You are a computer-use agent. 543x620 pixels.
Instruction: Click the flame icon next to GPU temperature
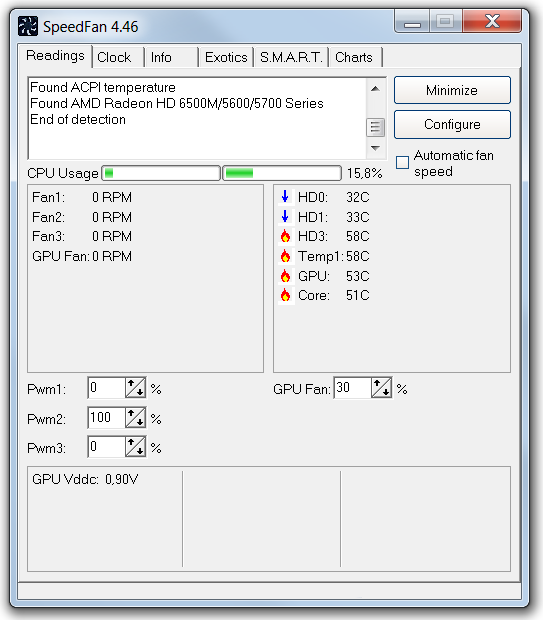[285, 276]
